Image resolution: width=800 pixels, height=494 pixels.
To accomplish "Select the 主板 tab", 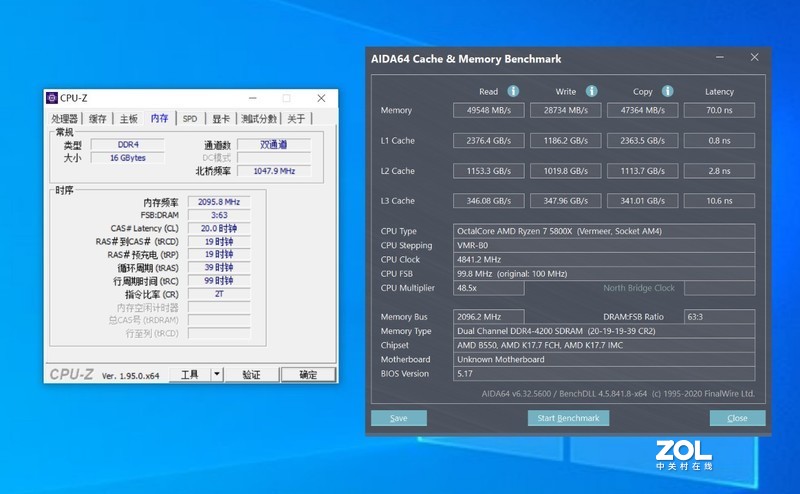I will click(x=129, y=118).
